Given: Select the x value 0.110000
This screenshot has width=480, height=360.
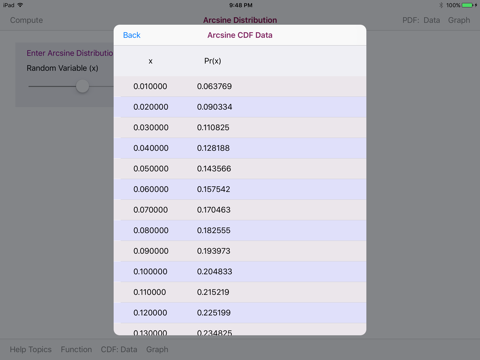Looking at the screenshot, I should pyautogui.click(x=149, y=292).
